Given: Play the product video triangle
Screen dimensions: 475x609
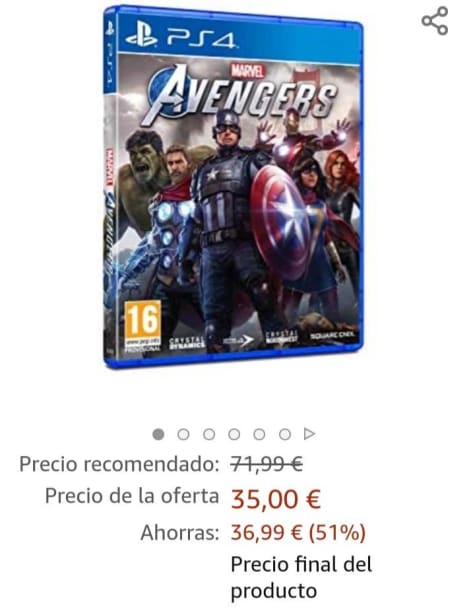Looking at the screenshot, I should 309,433.
